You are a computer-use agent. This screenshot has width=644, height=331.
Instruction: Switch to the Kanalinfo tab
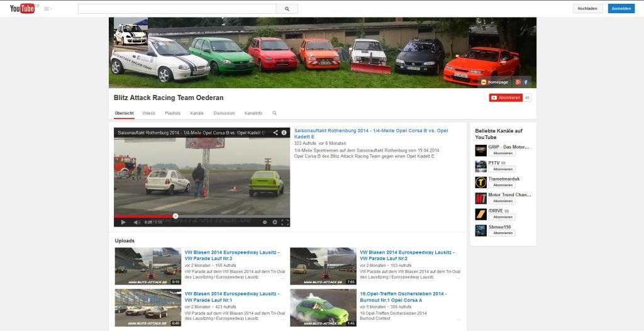tap(253, 113)
